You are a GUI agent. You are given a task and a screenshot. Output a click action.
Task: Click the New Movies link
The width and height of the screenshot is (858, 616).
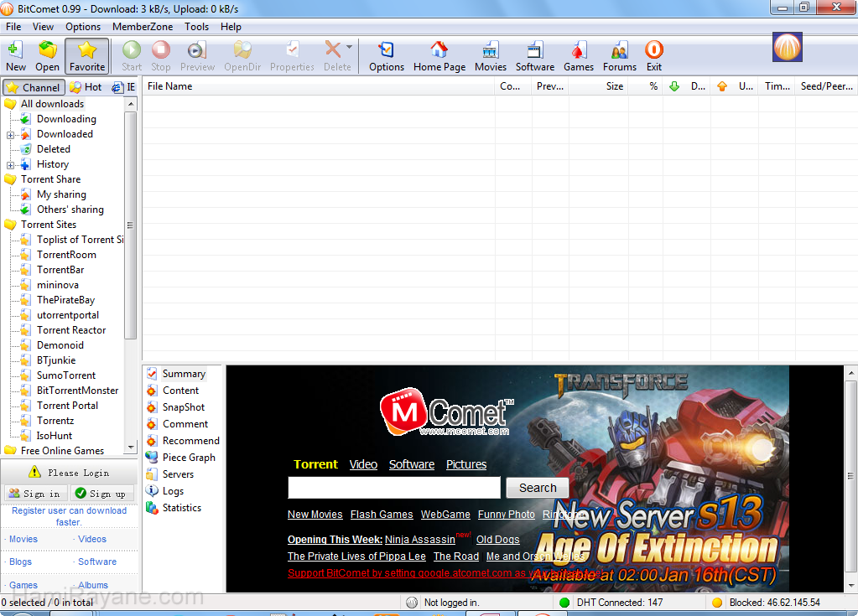tap(315, 515)
